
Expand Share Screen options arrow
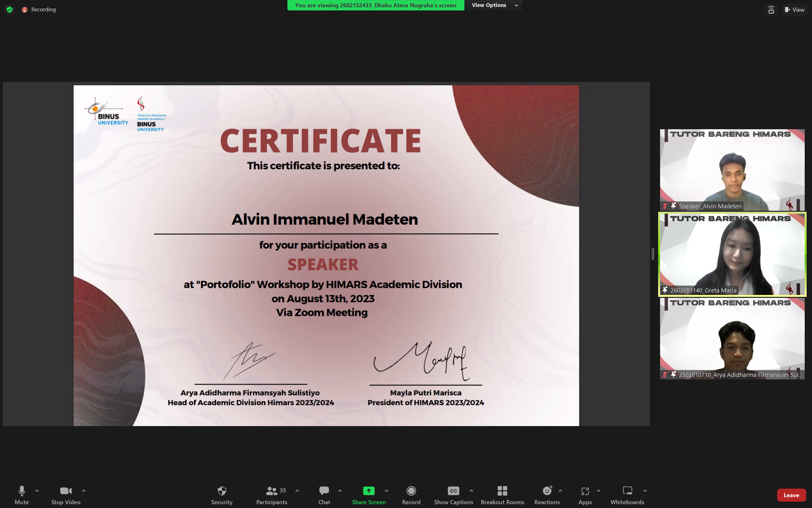coord(387,491)
